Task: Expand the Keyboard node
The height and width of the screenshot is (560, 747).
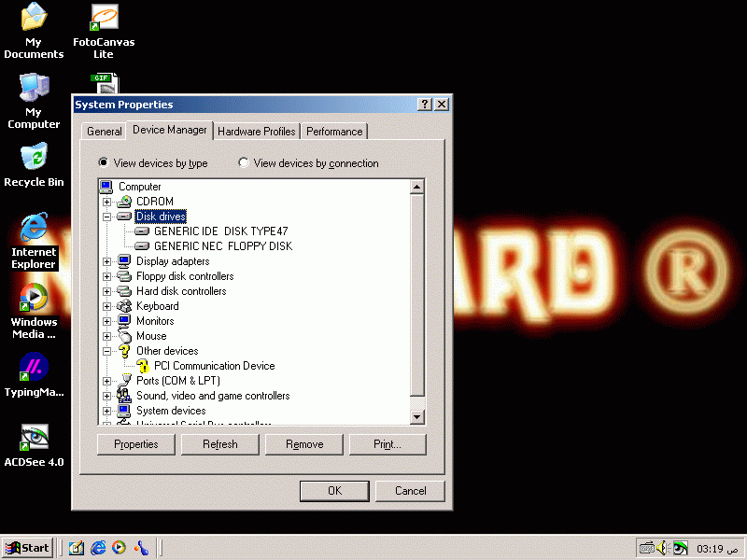Action: click(x=106, y=307)
